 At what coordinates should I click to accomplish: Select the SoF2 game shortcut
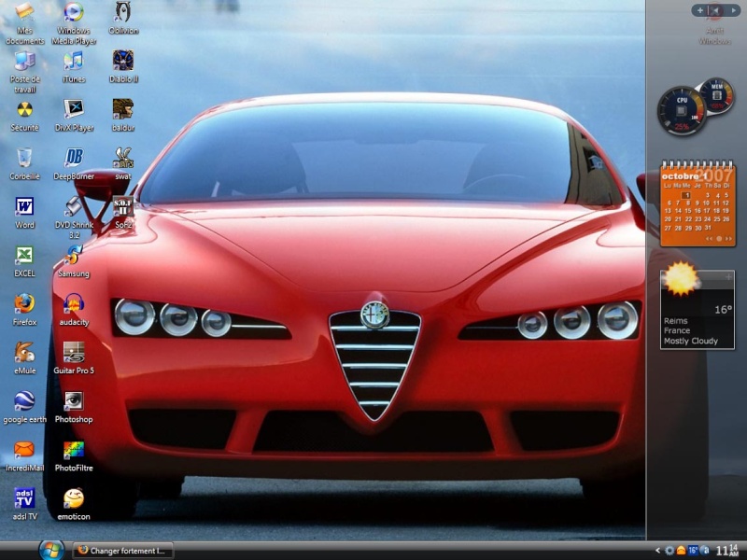[x=123, y=214]
